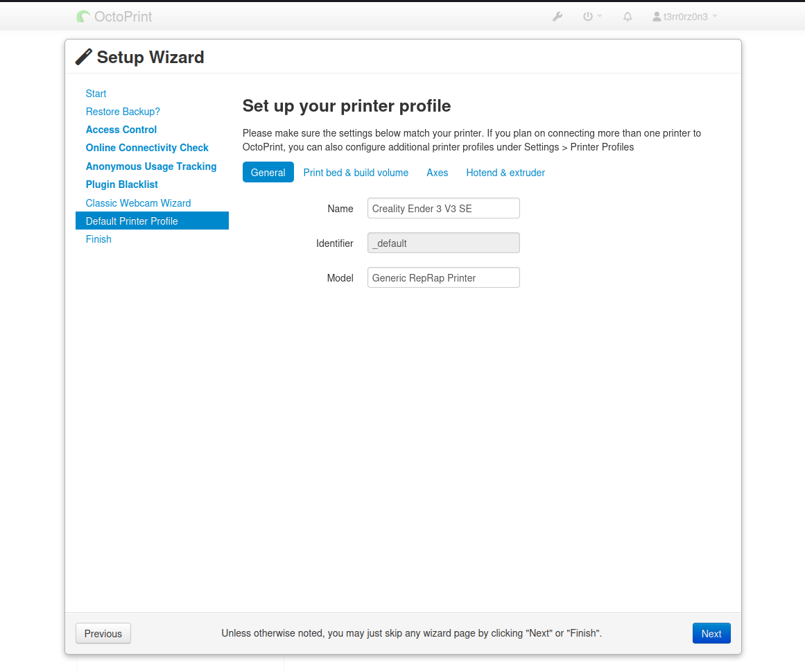Open Online Connectivity Check step

[x=147, y=148]
